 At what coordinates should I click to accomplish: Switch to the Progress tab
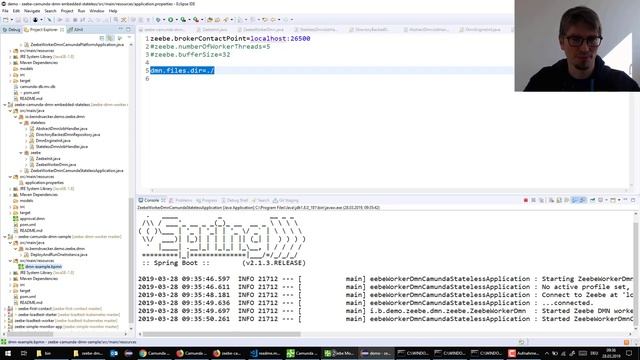pos(207,200)
